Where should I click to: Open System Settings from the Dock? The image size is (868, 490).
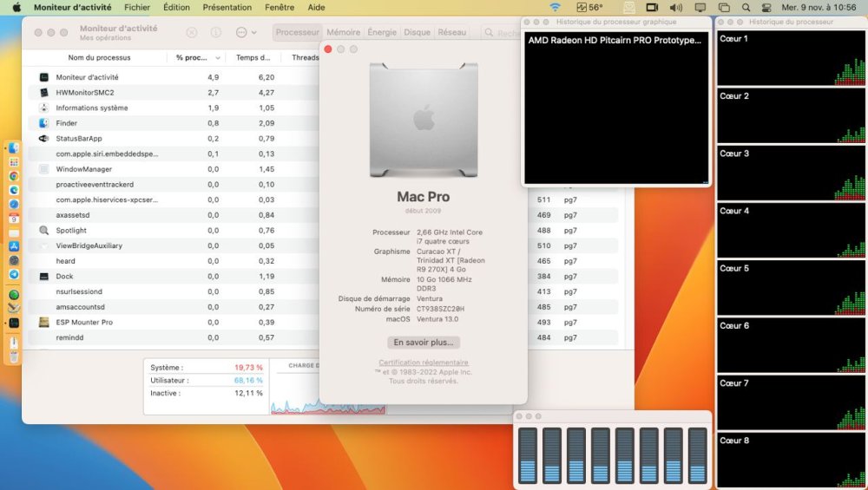[14, 260]
